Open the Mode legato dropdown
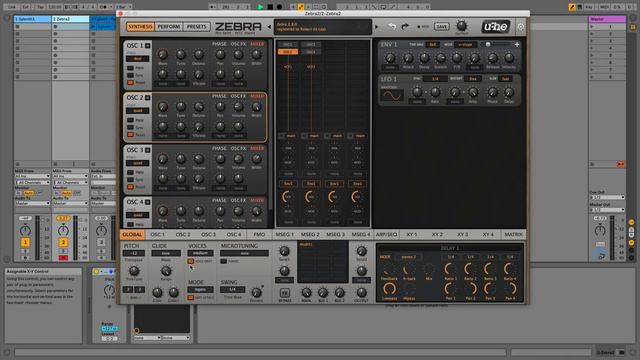The width and height of the screenshot is (640, 360). point(200,290)
